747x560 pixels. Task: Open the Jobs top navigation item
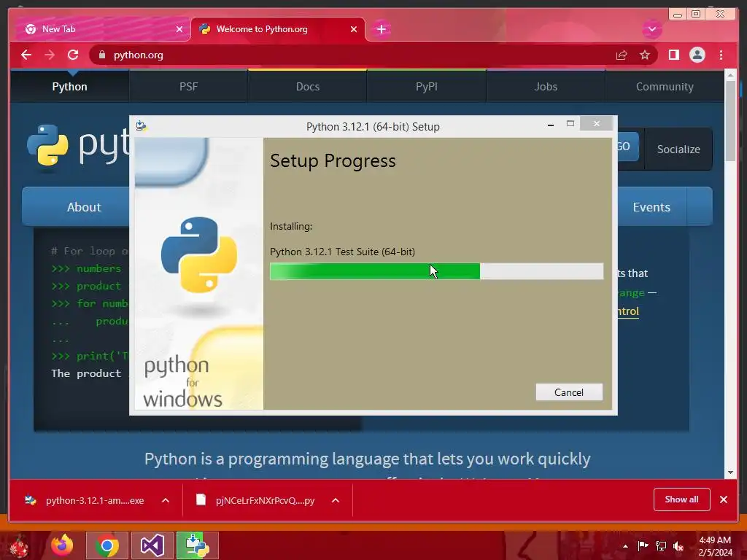click(x=546, y=87)
